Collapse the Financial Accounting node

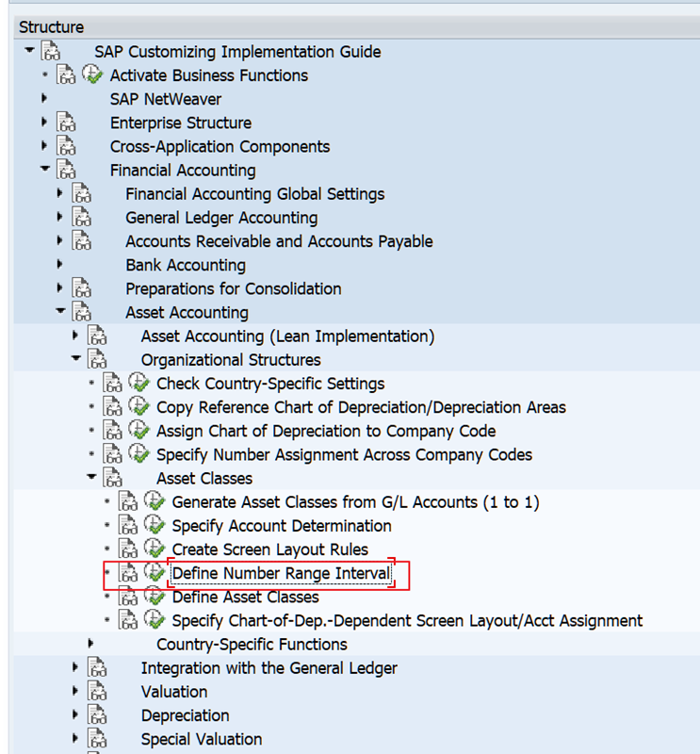45,169
